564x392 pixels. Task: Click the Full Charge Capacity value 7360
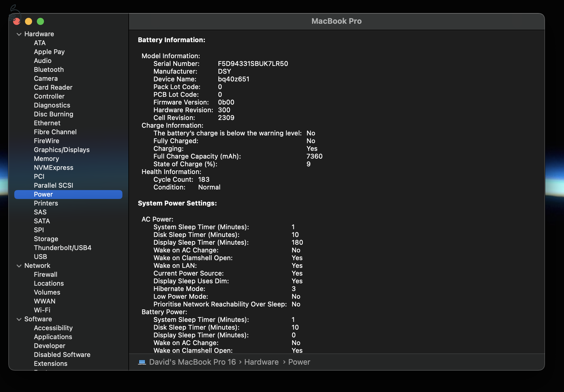pyautogui.click(x=314, y=156)
